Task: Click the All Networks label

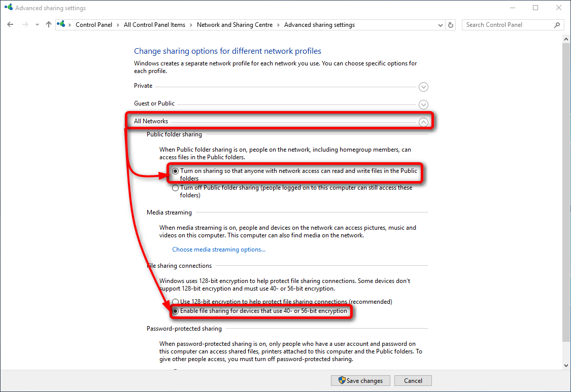Action: tap(151, 121)
